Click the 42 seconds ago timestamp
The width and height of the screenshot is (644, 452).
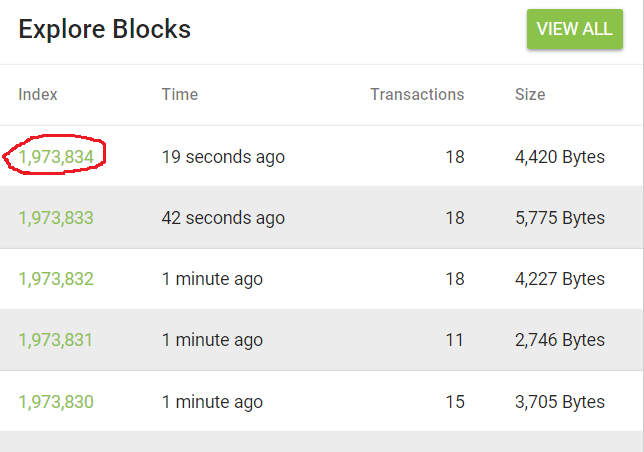coord(223,218)
